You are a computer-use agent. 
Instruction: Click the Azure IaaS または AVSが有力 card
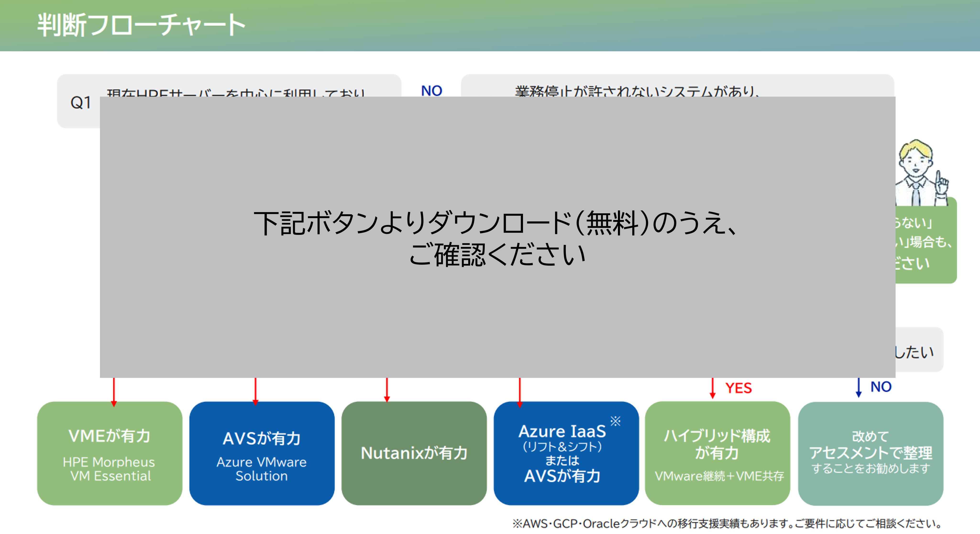coord(566,453)
